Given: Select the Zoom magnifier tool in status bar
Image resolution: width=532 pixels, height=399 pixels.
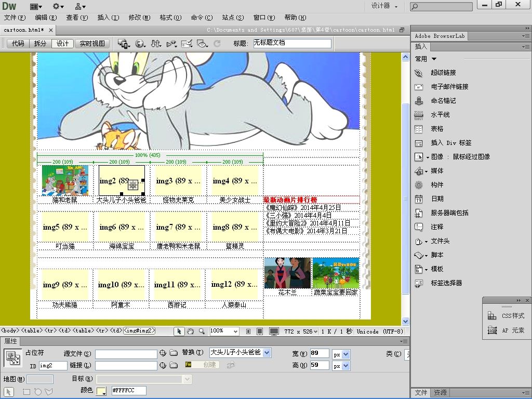Looking at the screenshot, I should (x=202, y=331).
